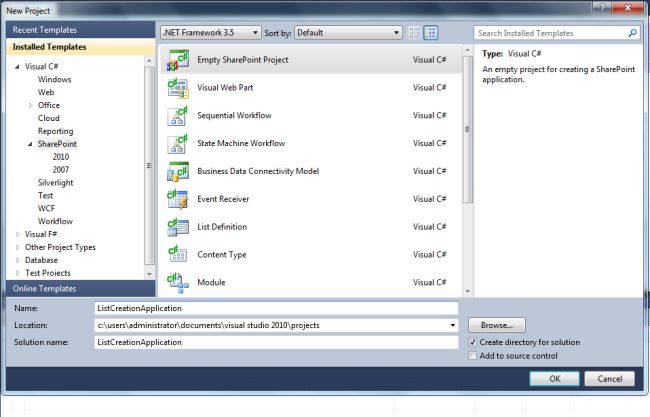Select the Event Receiver template icon
The image size is (650, 417).
[x=178, y=199]
